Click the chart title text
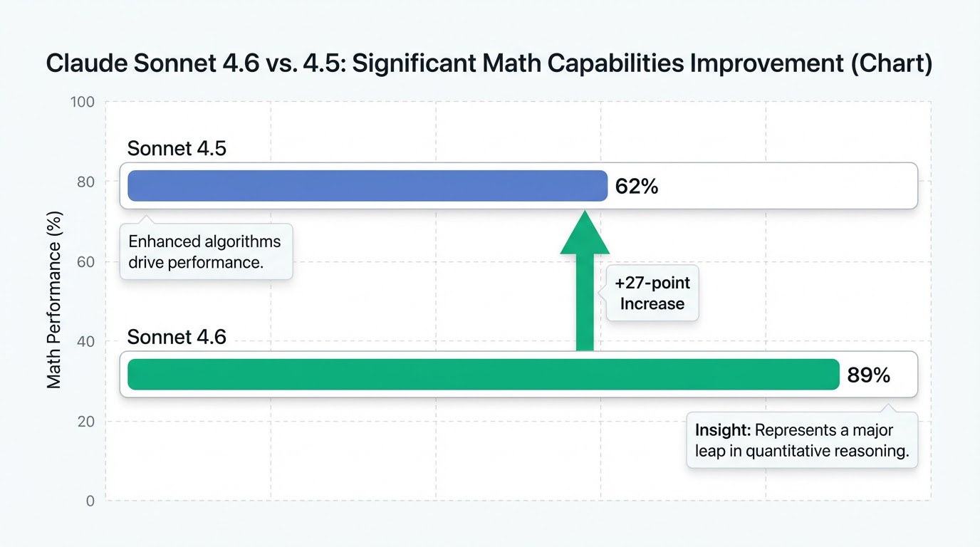 [489, 63]
